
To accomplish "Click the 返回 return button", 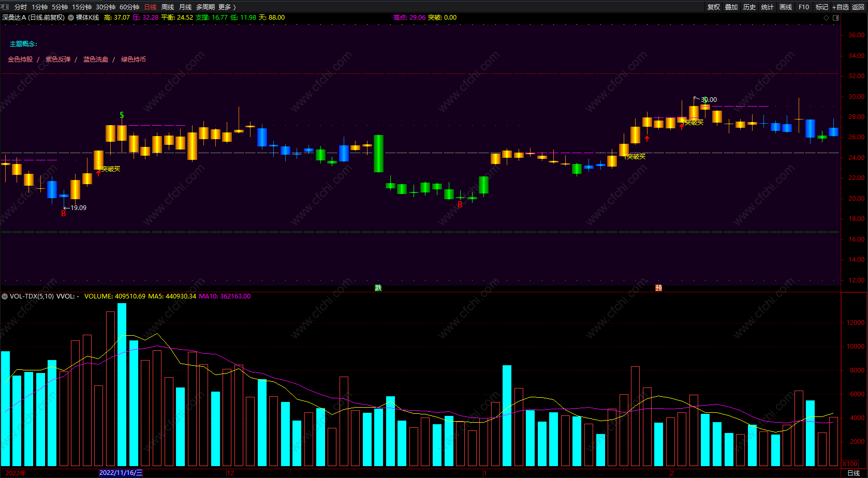I will tap(858, 7).
